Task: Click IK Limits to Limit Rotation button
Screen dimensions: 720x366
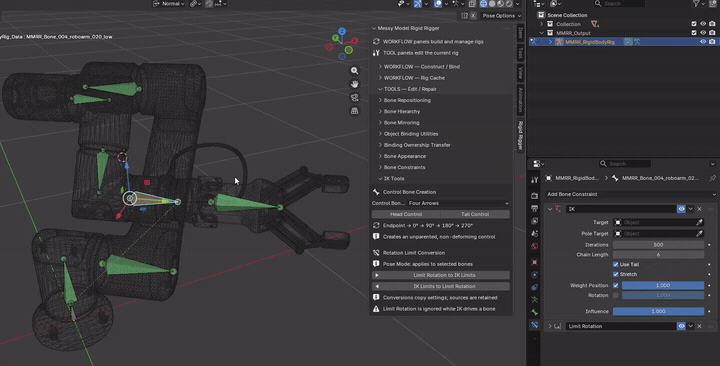Action: pos(441,286)
